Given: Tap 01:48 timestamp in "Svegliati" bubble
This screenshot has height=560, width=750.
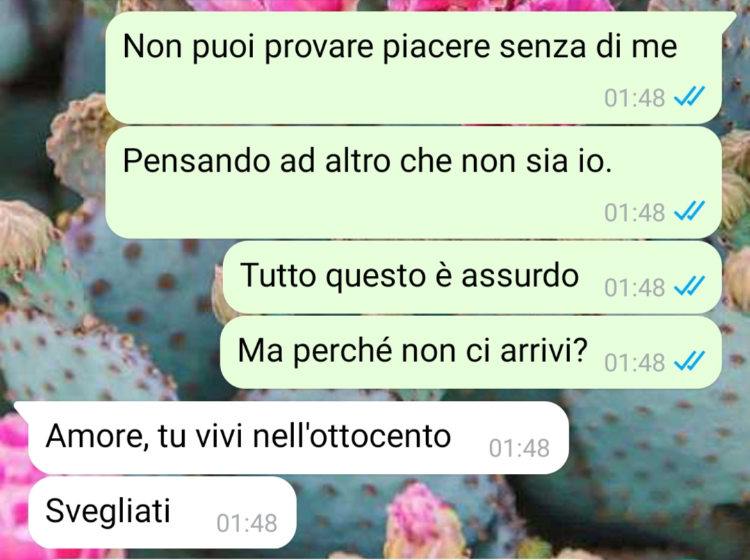Looking at the screenshot, I should (246, 522).
